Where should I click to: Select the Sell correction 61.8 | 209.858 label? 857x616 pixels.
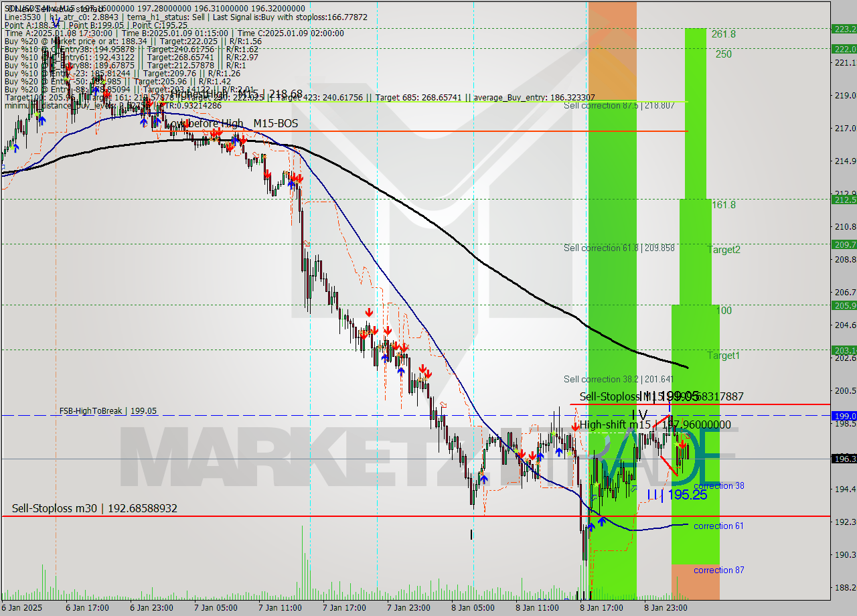point(619,248)
